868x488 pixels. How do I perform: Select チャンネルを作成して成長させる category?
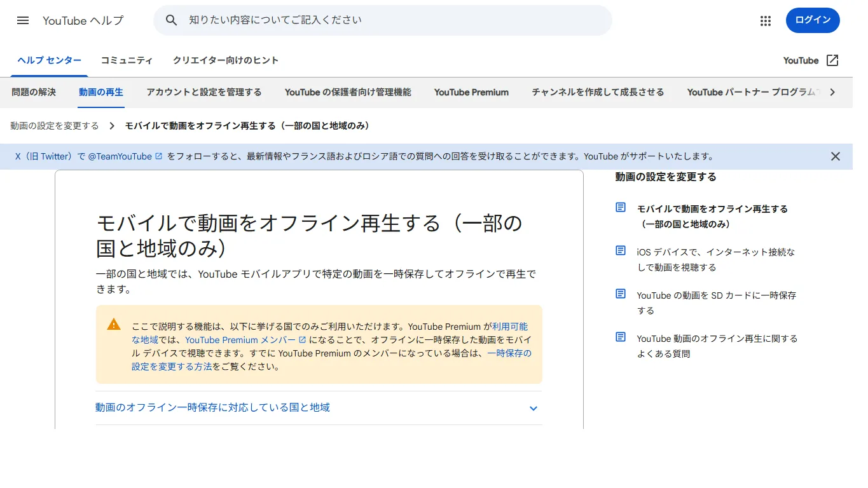coord(598,92)
